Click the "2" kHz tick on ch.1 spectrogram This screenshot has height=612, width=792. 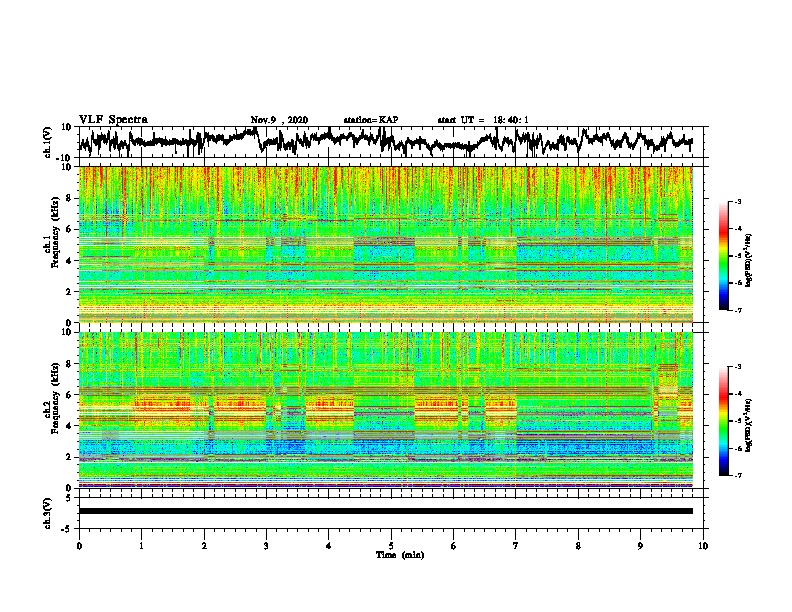coord(69,292)
